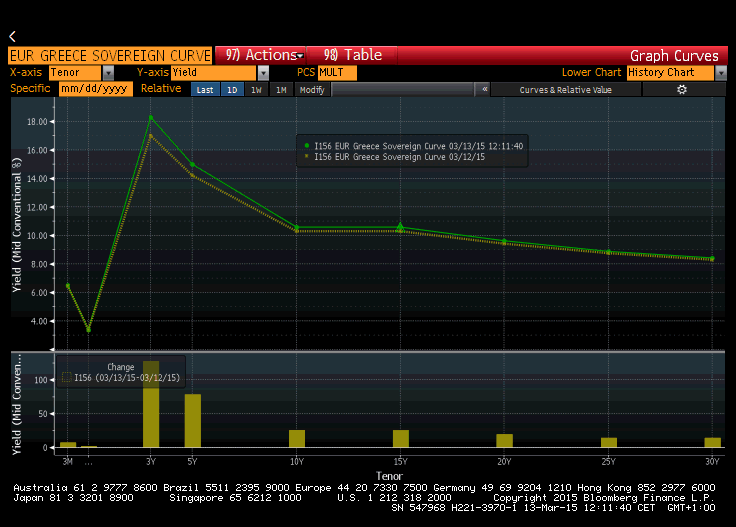736x527 pixels.
Task: Click the empty field next to Modify
Action: 403,89
